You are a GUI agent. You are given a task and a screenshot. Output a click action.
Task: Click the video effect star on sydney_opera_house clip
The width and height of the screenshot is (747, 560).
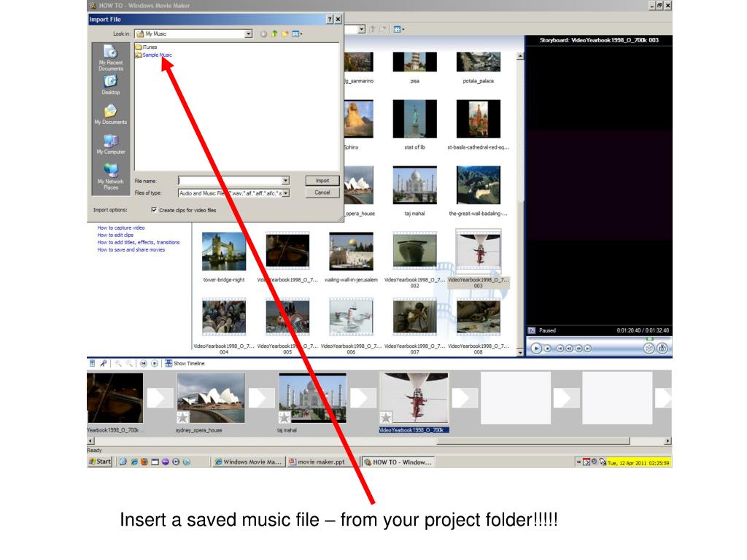point(183,418)
